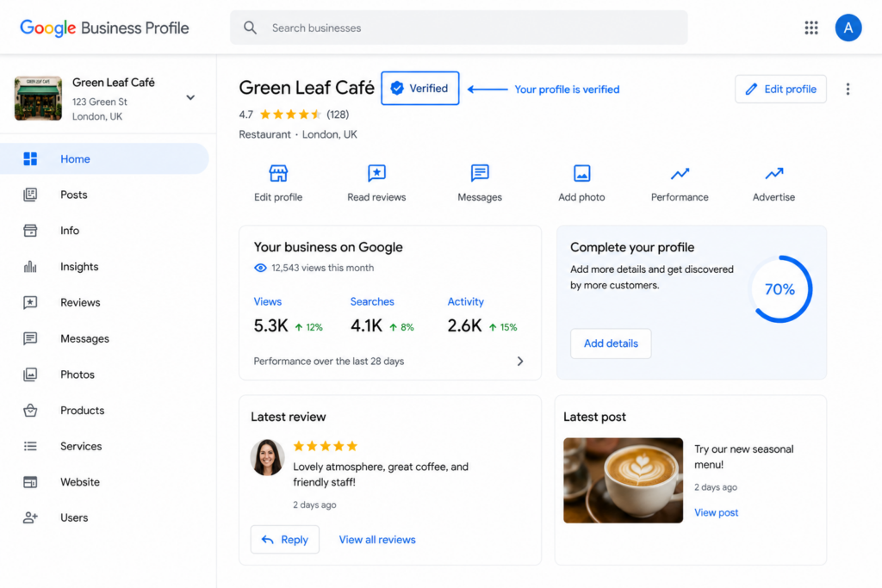Click the '2.6K' activity value

click(464, 326)
